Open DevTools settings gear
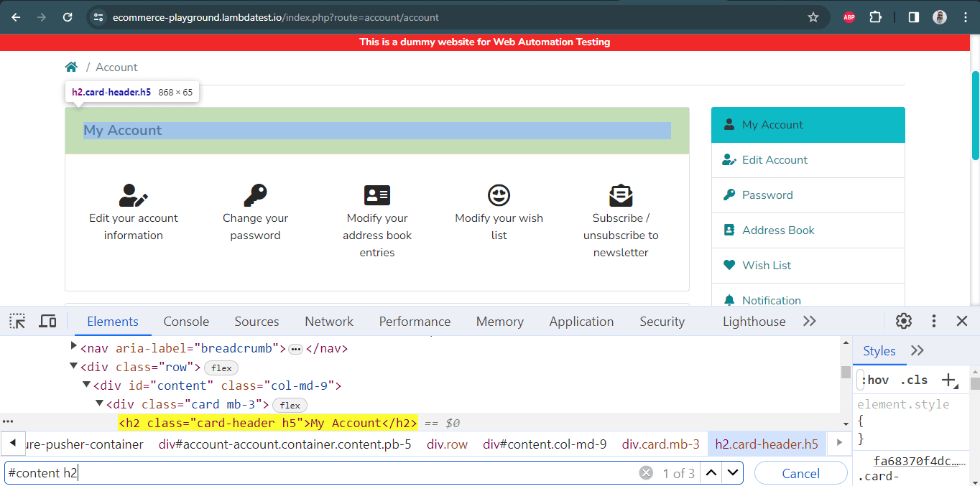Screen dimensions: 980x486 [x=904, y=321]
